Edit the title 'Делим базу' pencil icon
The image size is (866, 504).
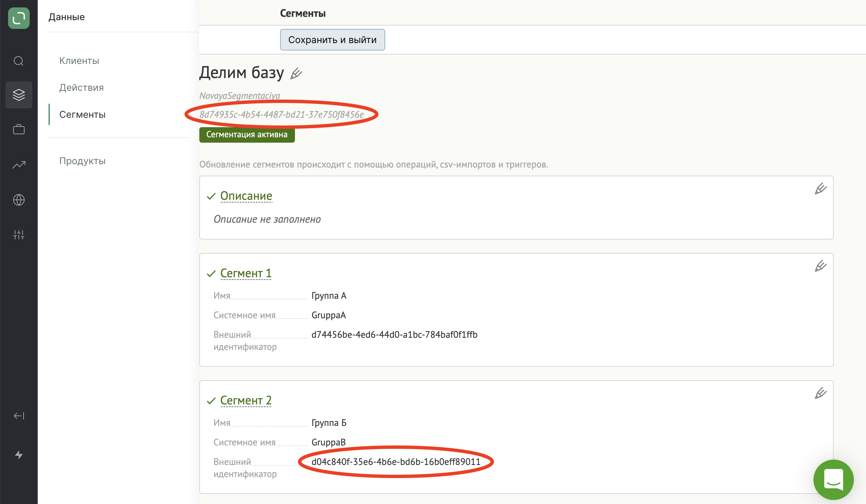click(296, 73)
